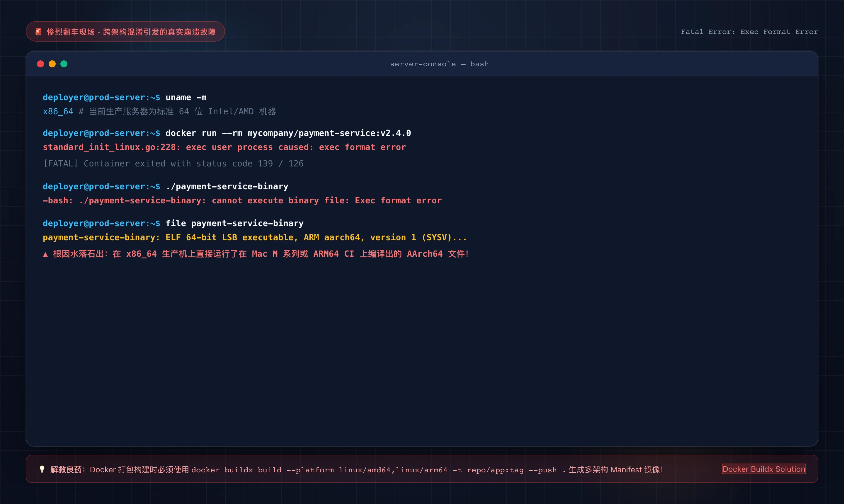
Task: Click the green maximize dot of terminal
Action: (64, 64)
